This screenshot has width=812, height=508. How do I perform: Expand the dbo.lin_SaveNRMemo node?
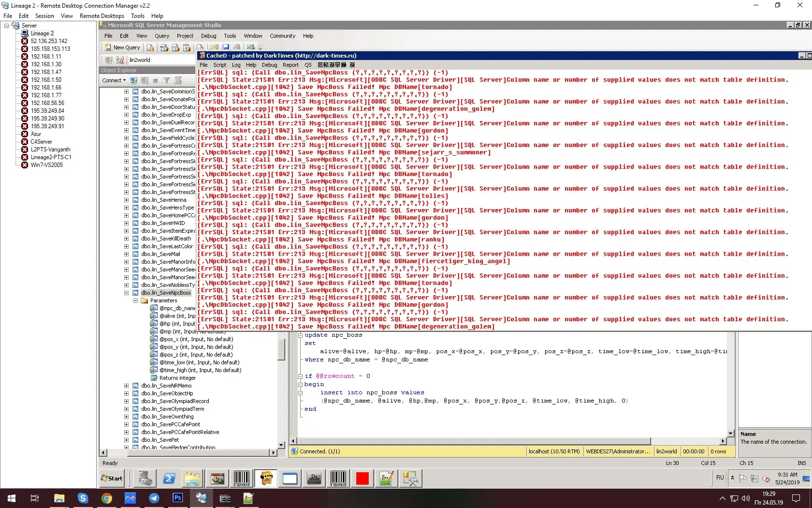click(x=127, y=386)
